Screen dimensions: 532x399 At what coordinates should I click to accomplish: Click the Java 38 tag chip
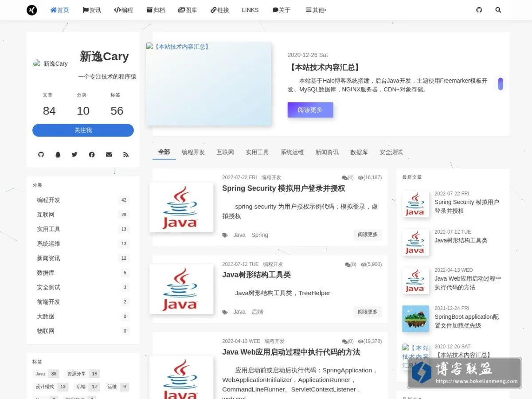pos(46,374)
